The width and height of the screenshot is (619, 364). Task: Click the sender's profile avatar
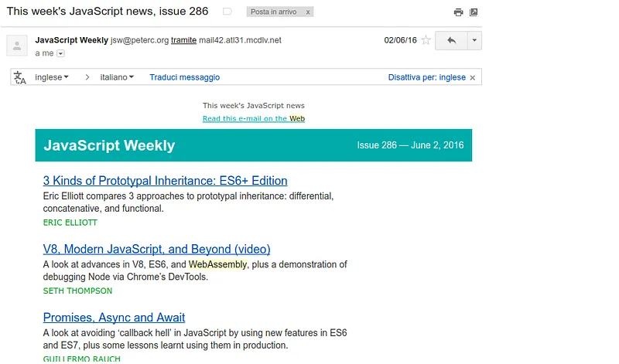pyautogui.click(x=17, y=46)
